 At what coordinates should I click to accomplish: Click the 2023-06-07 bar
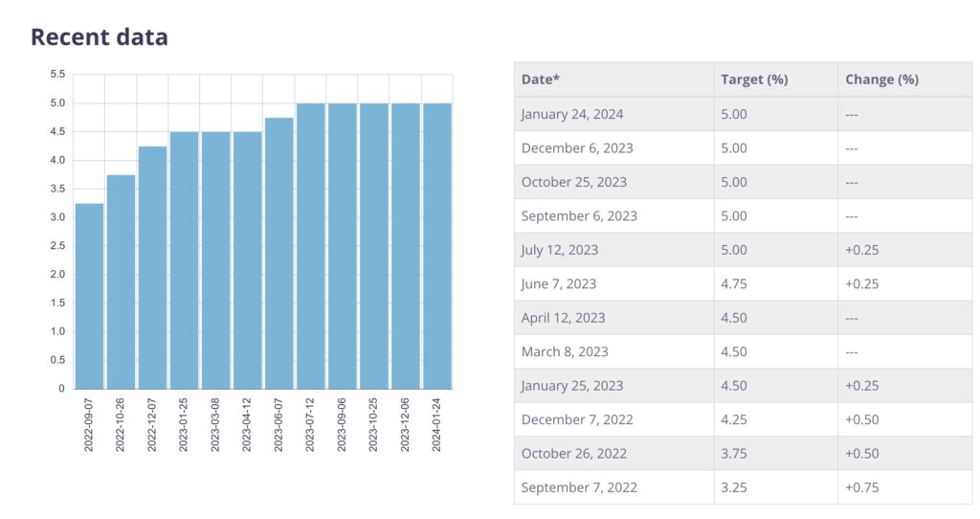coord(278,253)
